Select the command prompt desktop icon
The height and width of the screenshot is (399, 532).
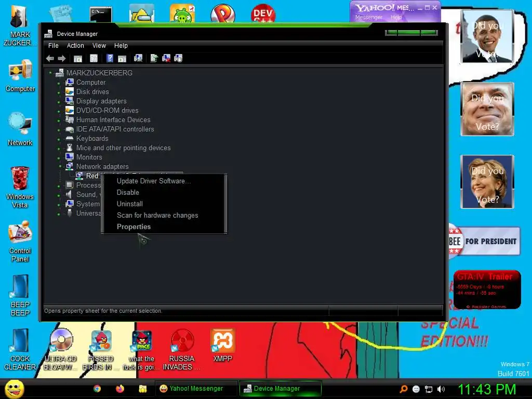tap(101, 14)
